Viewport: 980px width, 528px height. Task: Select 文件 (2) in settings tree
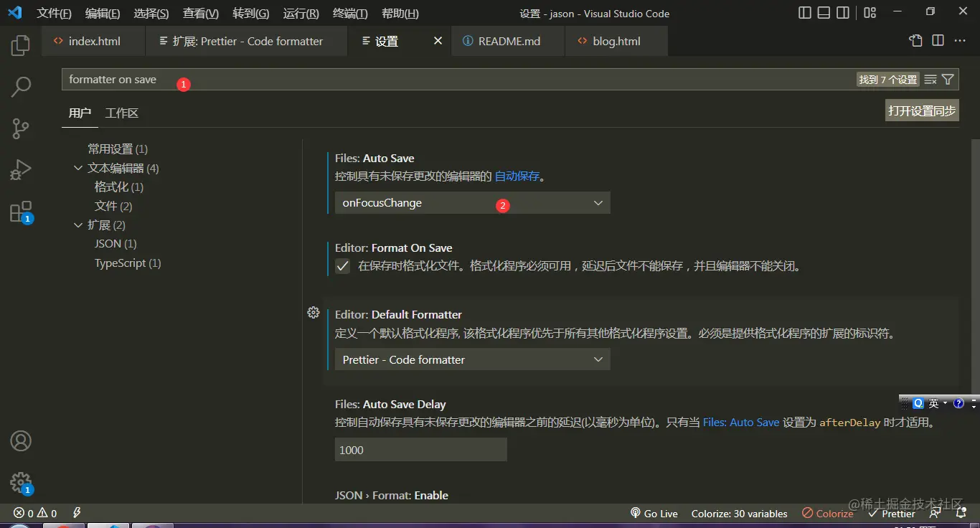tap(113, 206)
